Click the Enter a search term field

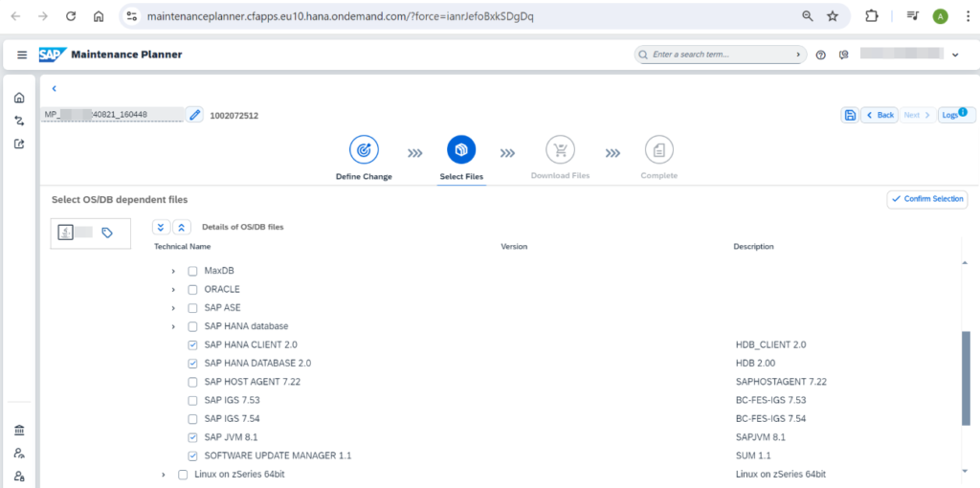tap(722, 55)
